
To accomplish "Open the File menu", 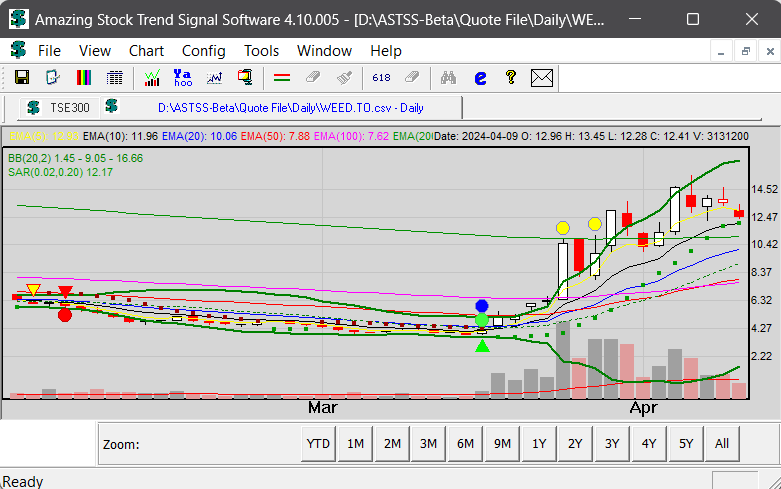I will [x=49, y=50].
